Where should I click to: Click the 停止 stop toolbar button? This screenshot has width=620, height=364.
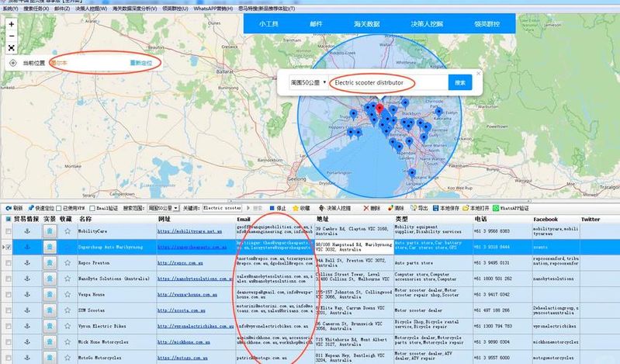[x=278, y=208]
